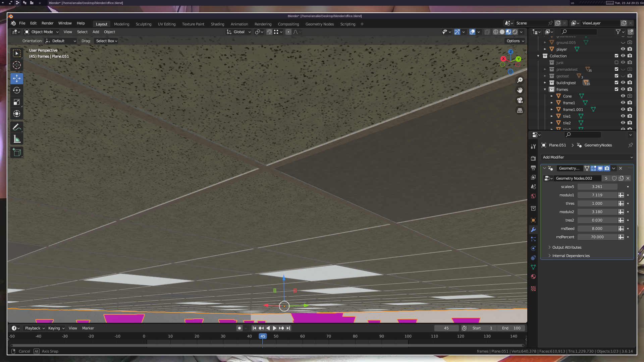The width and height of the screenshot is (644, 362).
Task: Select the Scale tool
Action: pyautogui.click(x=17, y=102)
